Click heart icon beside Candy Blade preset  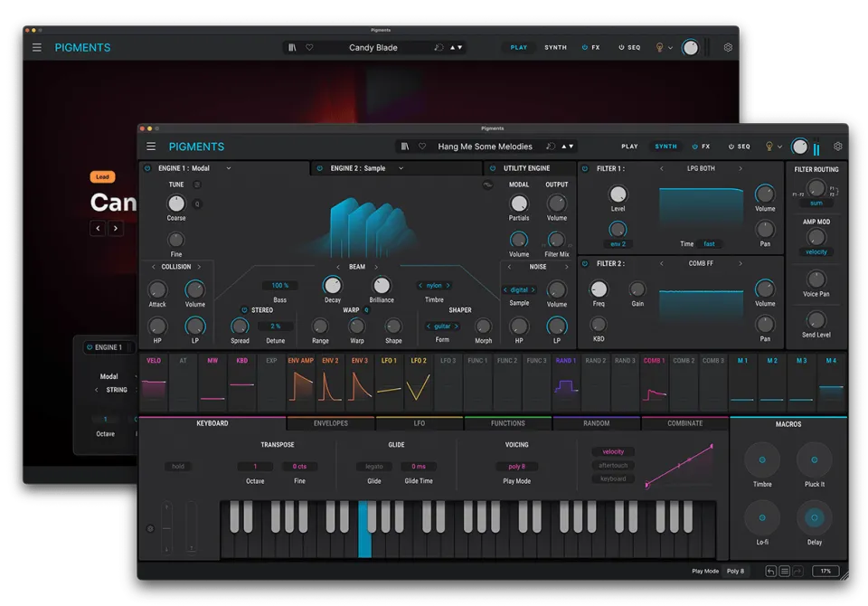(x=309, y=48)
